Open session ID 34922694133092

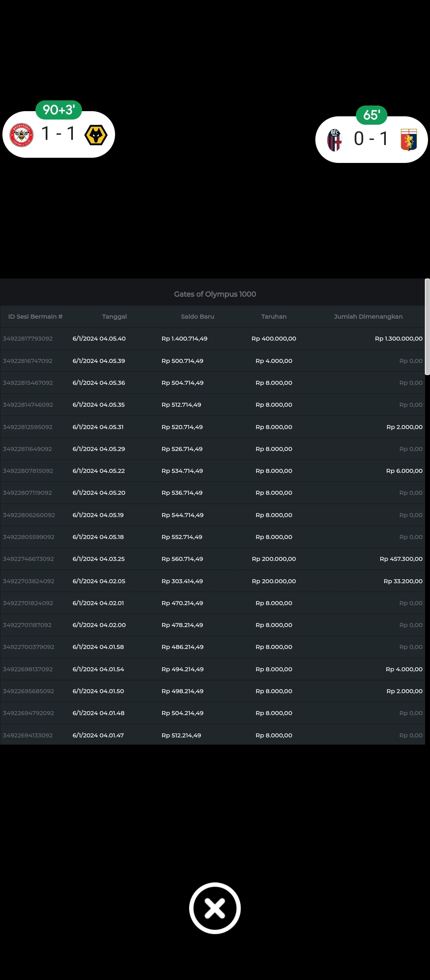[x=28, y=735]
